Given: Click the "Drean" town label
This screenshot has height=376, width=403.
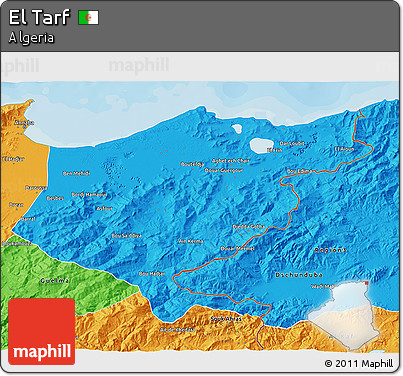Looking at the screenshot, I should [16, 205].
